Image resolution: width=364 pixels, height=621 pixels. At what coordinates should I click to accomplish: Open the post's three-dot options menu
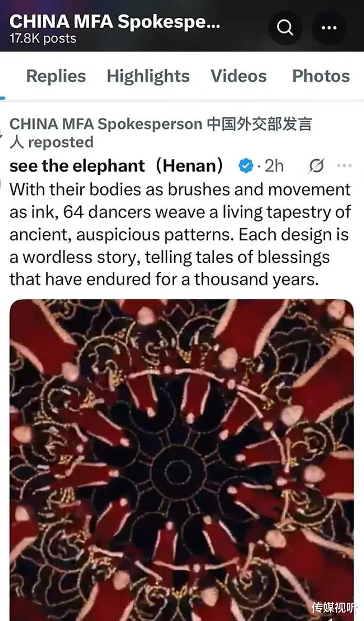coord(344,166)
